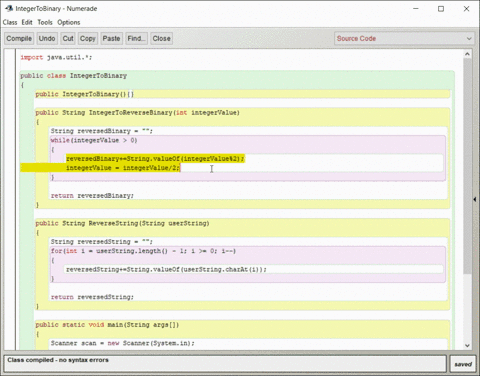The image size is (480, 376).
Task: Click the Undo button
Action: [47, 38]
